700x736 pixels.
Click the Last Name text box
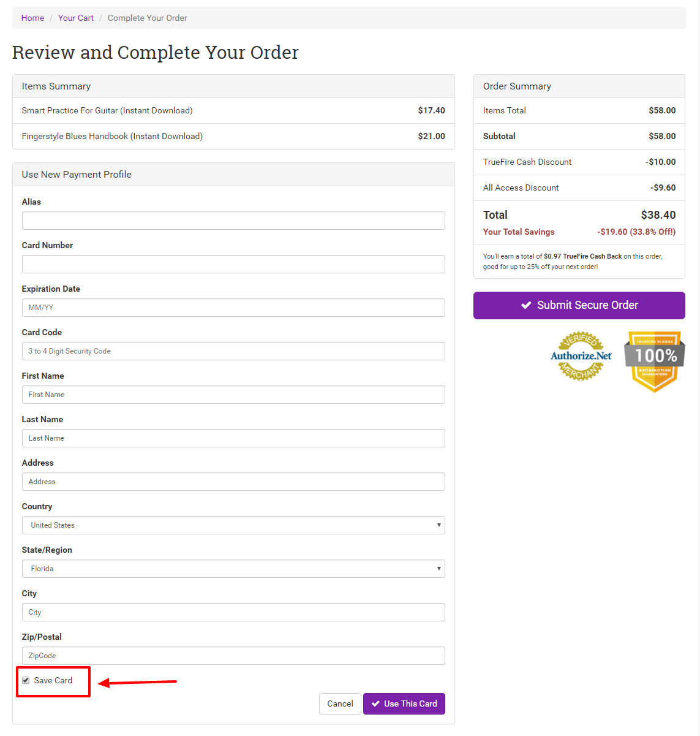click(x=233, y=438)
